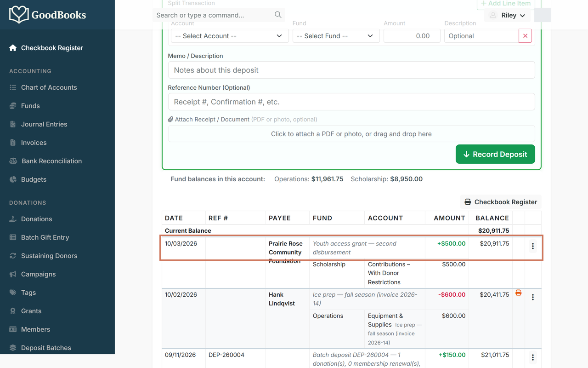
Task: Click the -$600.00 amount in the register
Action: pos(452,295)
